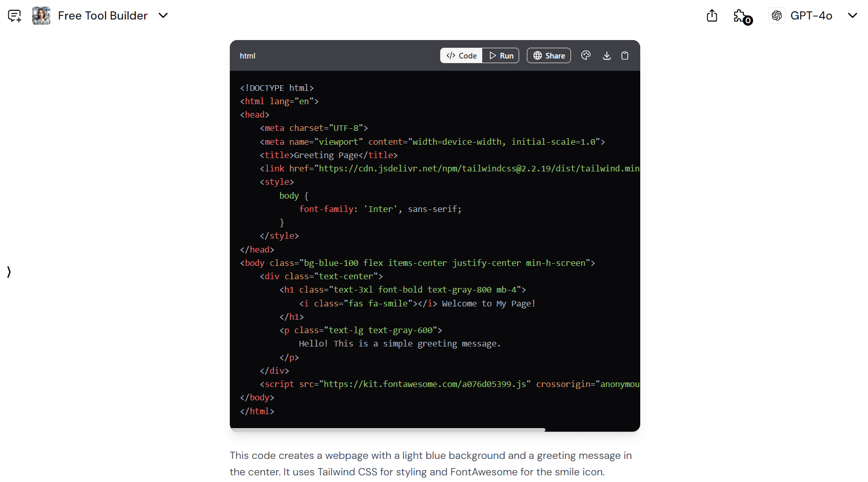Click the kit.fontawesome.com script line
The image size is (868, 482).
pyautogui.click(x=449, y=384)
